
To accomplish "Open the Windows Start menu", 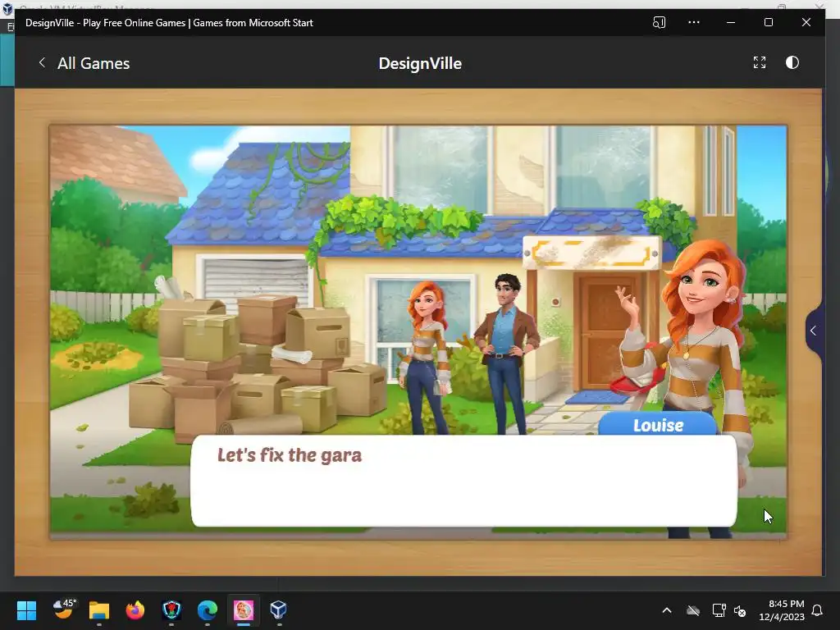I will point(26,610).
